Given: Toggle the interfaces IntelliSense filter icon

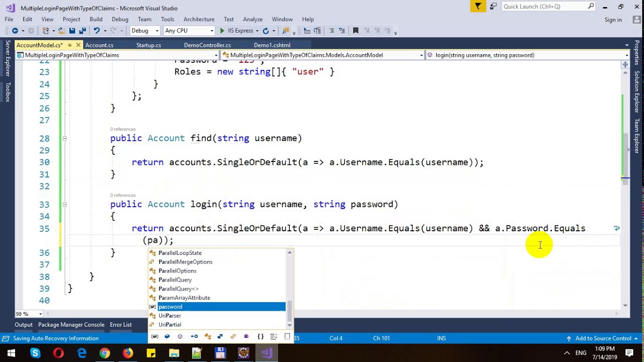Looking at the screenshot, I should pos(194,336).
